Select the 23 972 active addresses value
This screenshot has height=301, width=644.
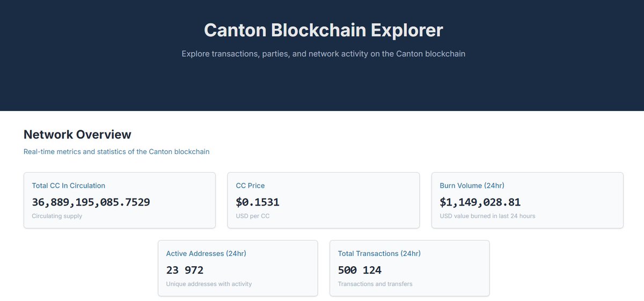[x=185, y=270]
